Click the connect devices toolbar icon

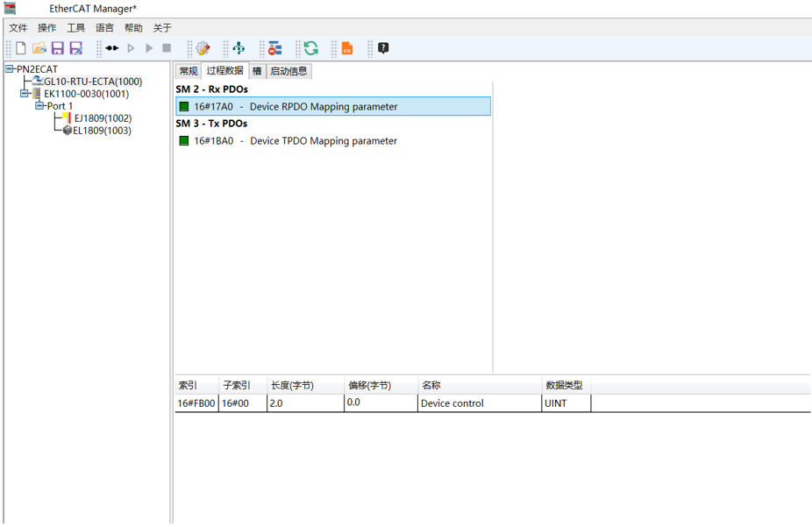111,48
